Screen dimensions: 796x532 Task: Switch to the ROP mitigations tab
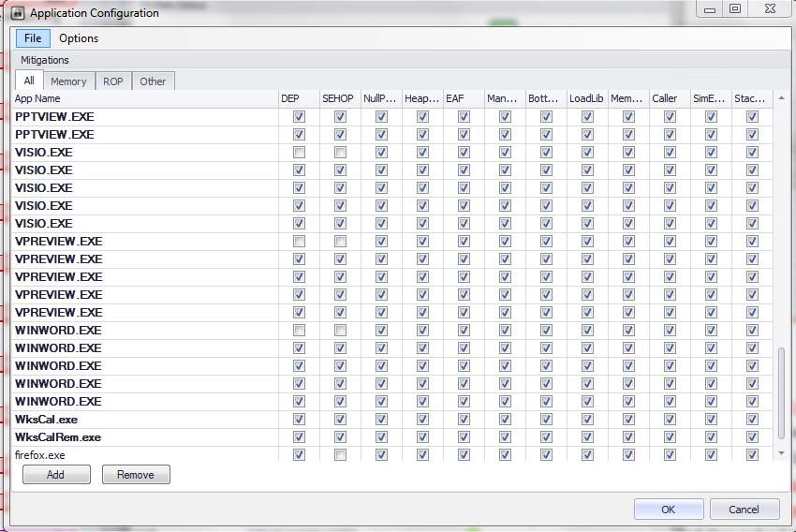coord(112,81)
